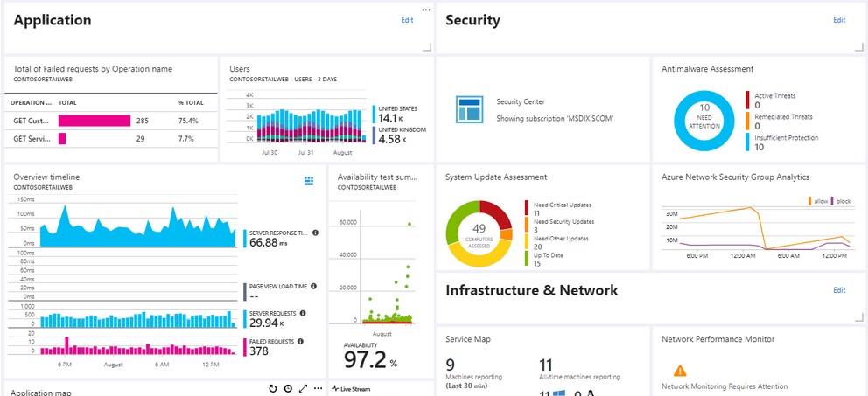Show info for Server Requests
The width and height of the screenshot is (868, 396).
pyautogui.click(x=302, y=313)
